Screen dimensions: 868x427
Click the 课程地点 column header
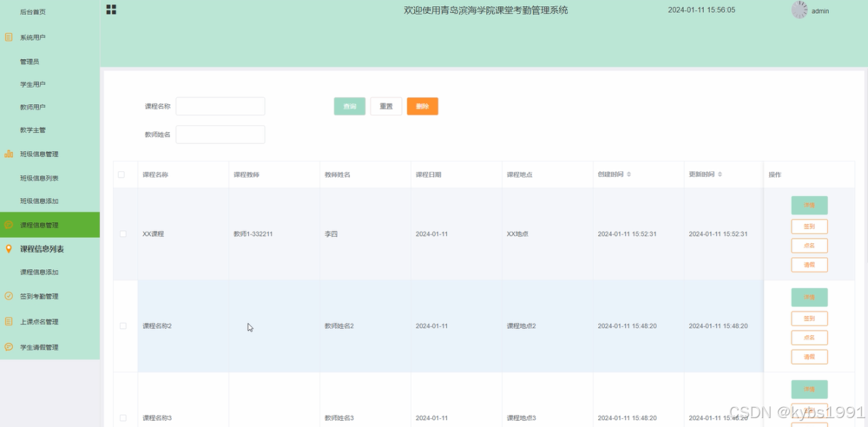(x=519, y=175)
